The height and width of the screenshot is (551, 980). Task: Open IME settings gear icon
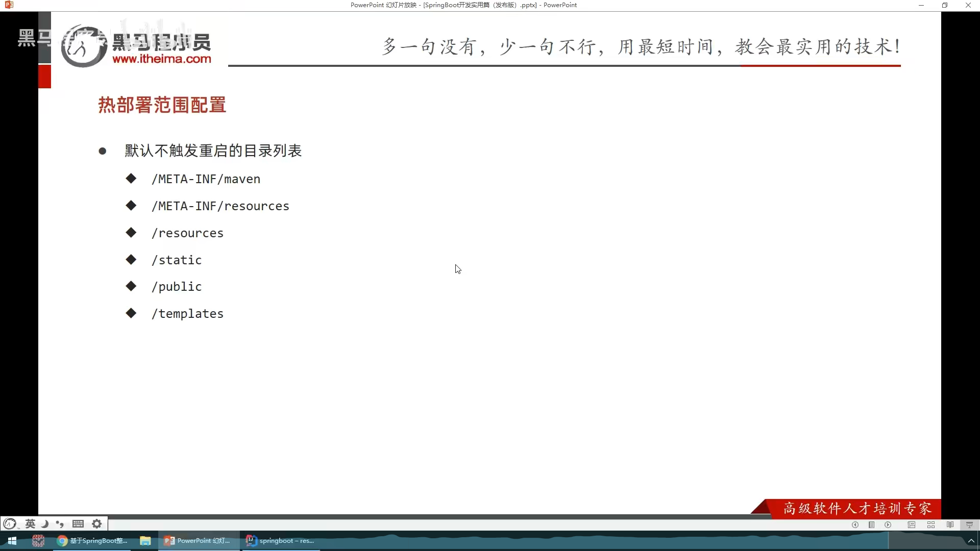coord(96,523)
